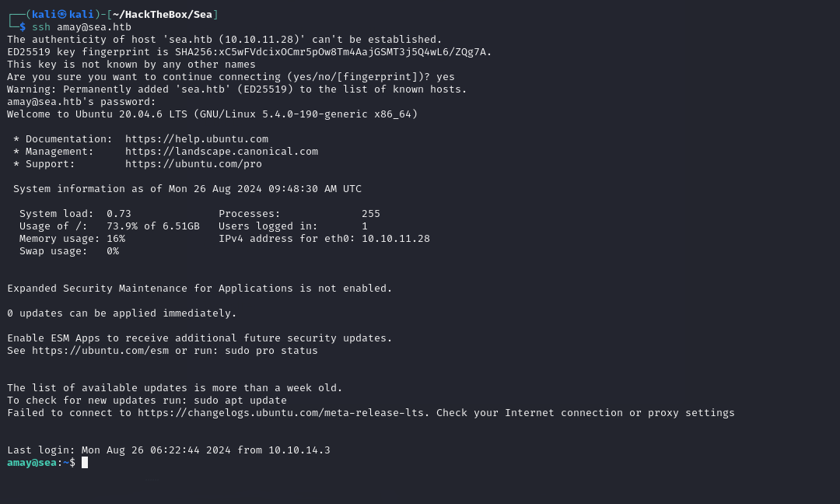Open the https://landscape.canonical.com management link
Viewport: 840px width, 504px height.
pyautogui.click(x=221, y=152)
